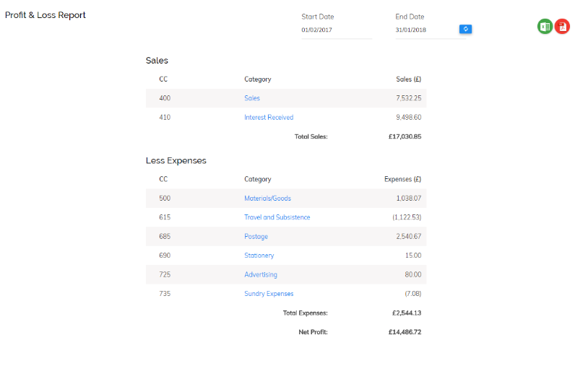Screen dimensions: 588x366
Task: Select the Total Expenses value £2,544.13
Action: (x=407, y=313)
